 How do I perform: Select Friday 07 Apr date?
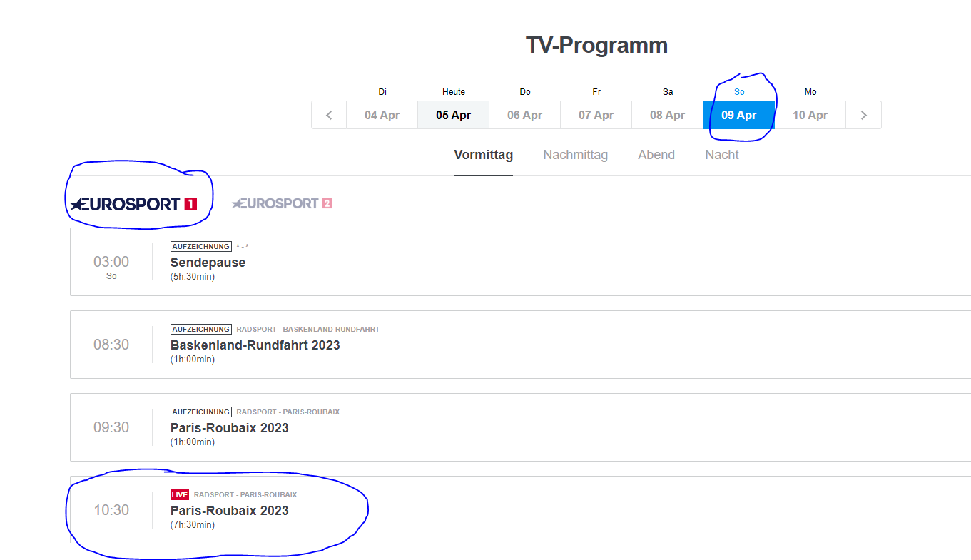click(x=596, y=115)
